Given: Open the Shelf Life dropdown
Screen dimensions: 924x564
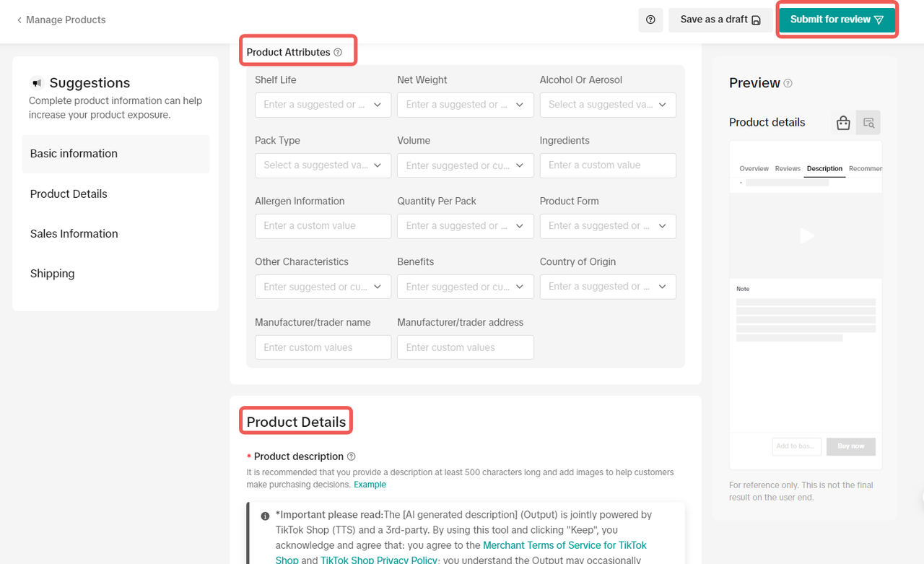Looking at the screenshot, I should (x=323, y=105).
